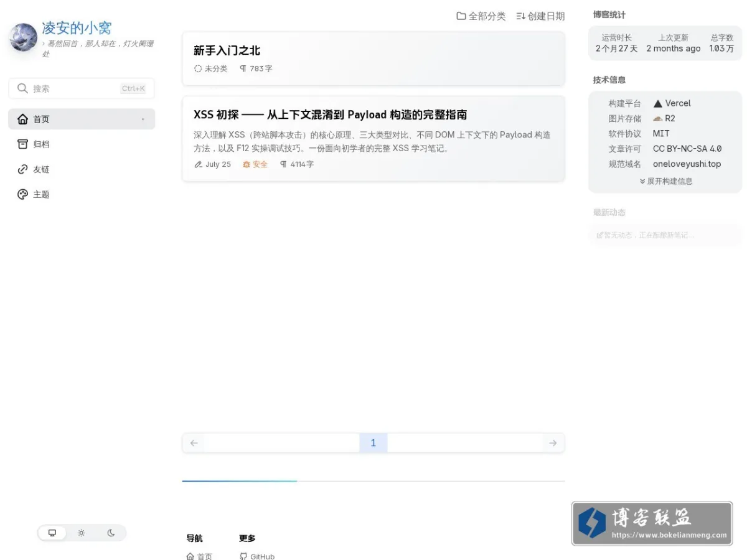Click the house icon beside 首页
The image size is (747, 560).
click(x=22, y=119)
